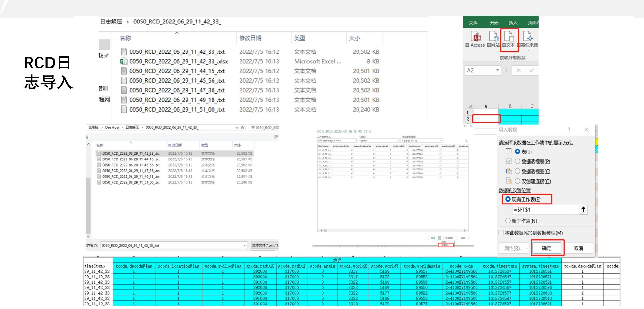Expand the Name Box dropdown showing A2
644x309 pixels.
click(x=497, y=70)
